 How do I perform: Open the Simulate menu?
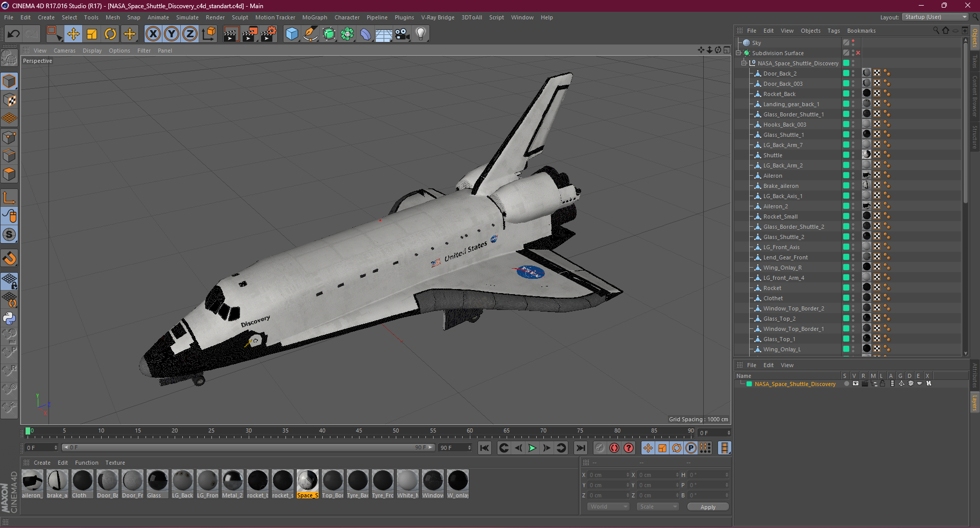(x=187, y=17)
